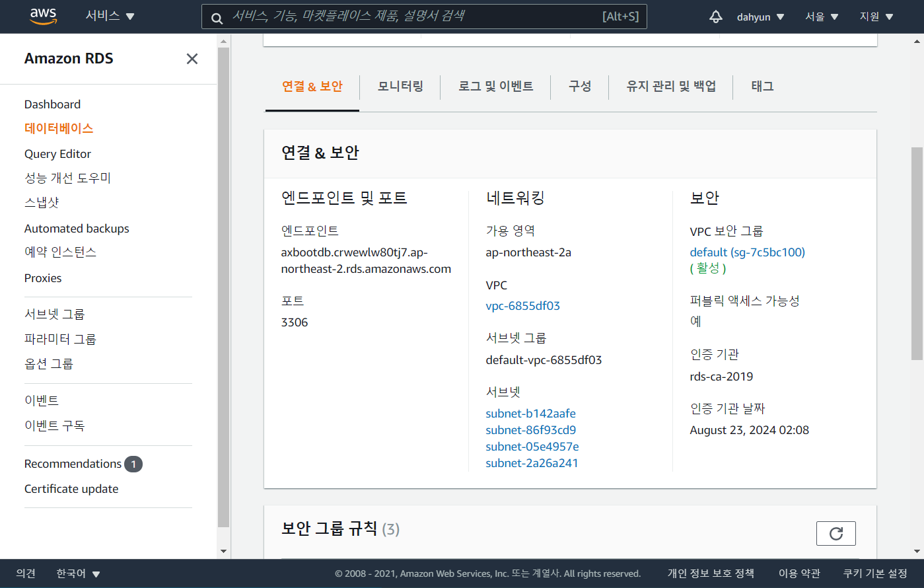
Task: Open Automated backups in the sidebar
Action: [x=77, y=229]
